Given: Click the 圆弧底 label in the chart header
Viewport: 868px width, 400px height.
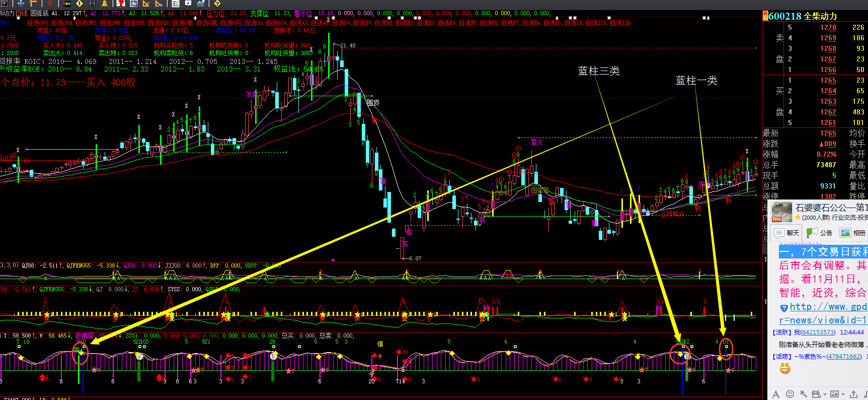Looking at the screenshot, I should point(40,14).
